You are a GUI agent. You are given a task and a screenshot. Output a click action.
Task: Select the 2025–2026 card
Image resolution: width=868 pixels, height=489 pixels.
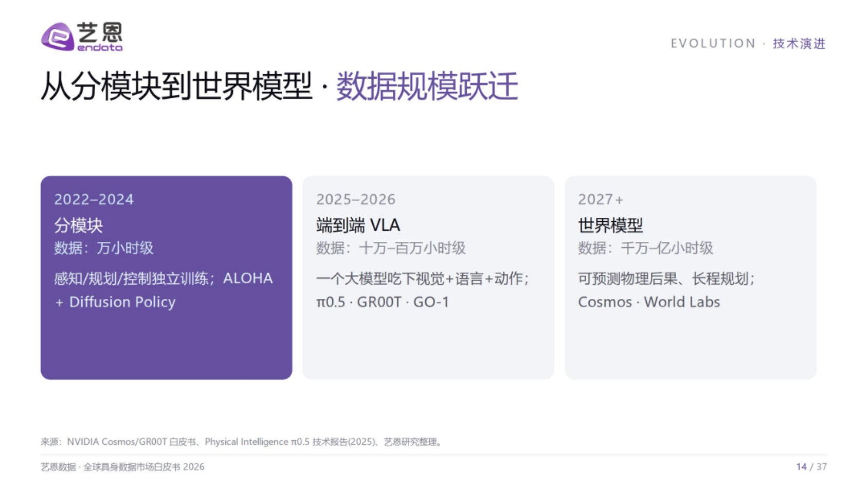(428, 278)
